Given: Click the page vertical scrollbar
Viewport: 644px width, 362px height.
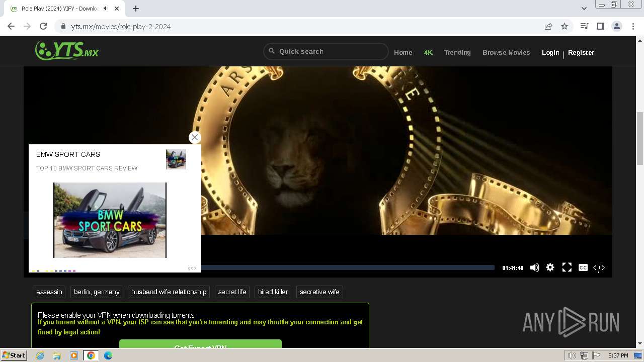Looking at the screenshot, I should (x=640, y=138).
